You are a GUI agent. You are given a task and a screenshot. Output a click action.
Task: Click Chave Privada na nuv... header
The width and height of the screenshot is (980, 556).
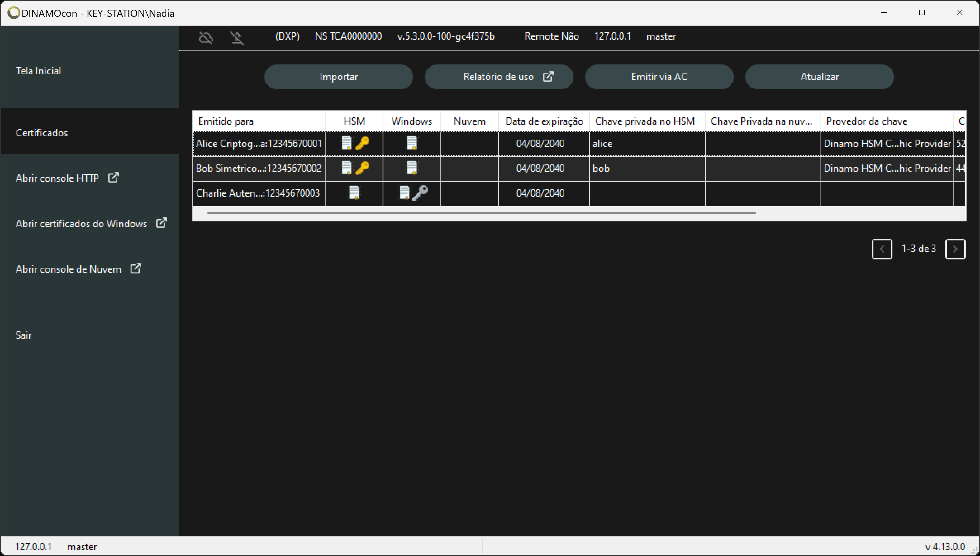click(x=763, y=121)
